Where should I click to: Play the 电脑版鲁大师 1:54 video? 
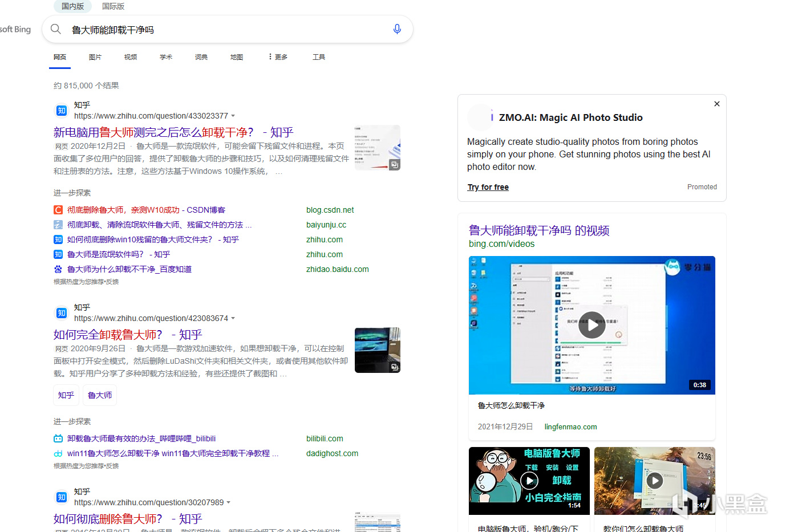tap(529, 481)
